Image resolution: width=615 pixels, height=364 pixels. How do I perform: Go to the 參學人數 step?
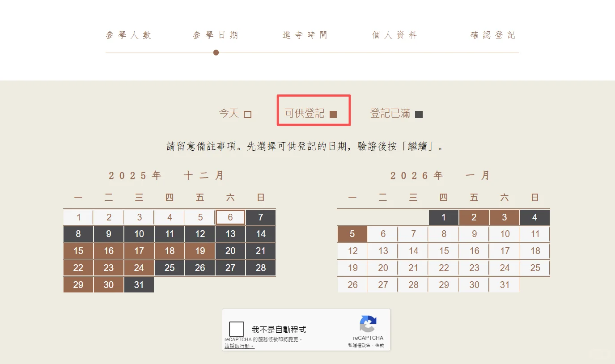pyautogui.click(x=129, y=34)
